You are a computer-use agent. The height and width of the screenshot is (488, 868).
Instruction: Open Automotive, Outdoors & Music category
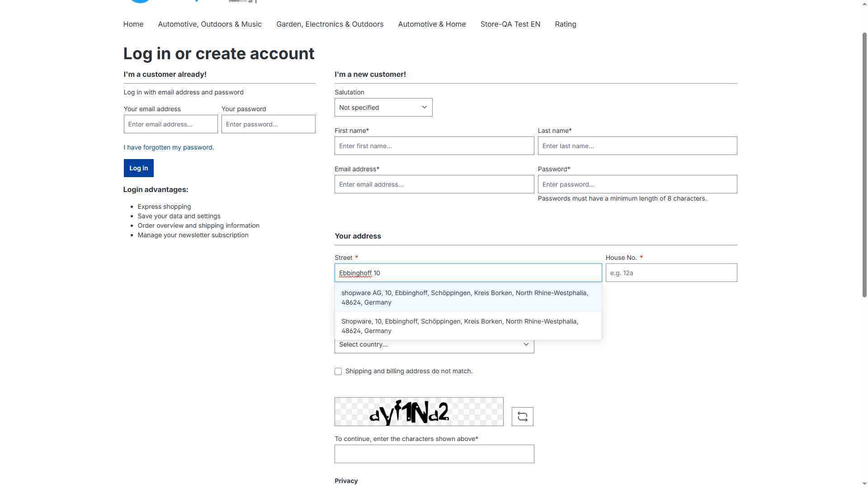[210, 24]
